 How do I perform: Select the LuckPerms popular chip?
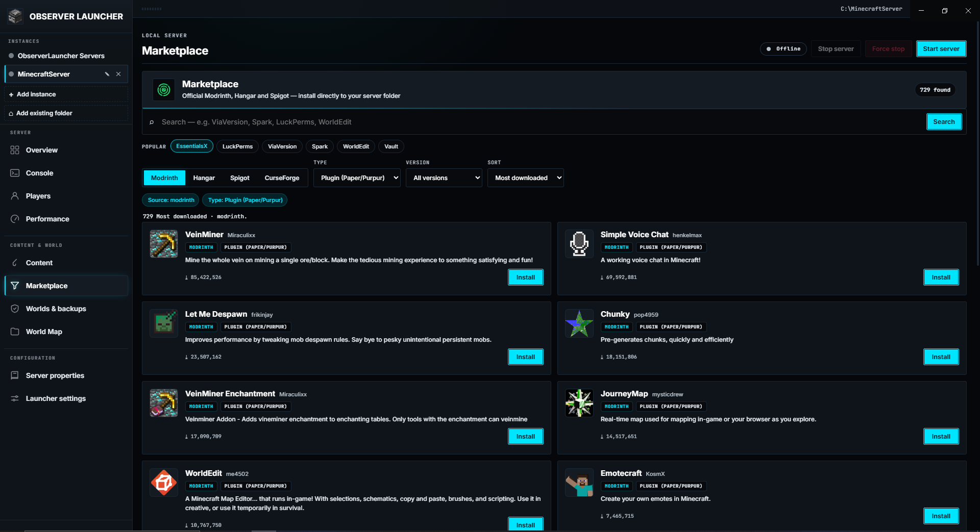pos(238,146)
